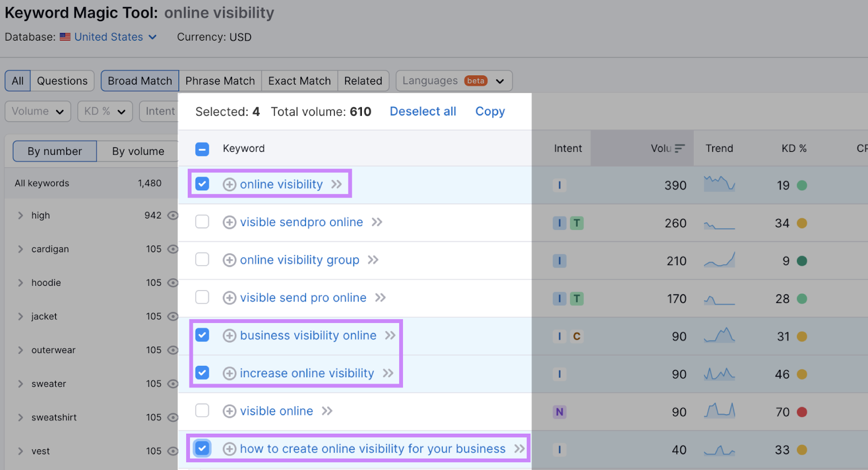The height and width of the screenshot is (470, 868).
Task: Click the C intent badge for business visibility online
Action: pos(577,337)
